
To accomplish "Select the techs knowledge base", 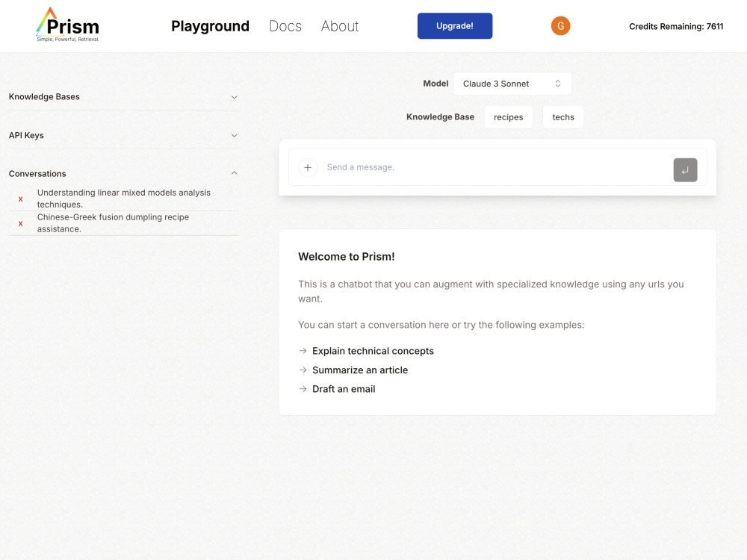I will (563, 117).
